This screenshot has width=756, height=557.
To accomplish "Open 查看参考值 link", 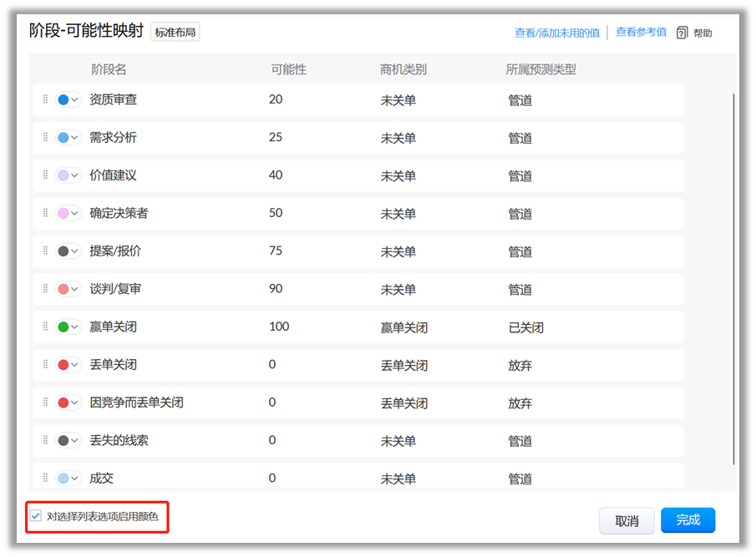I will point(641,33).
